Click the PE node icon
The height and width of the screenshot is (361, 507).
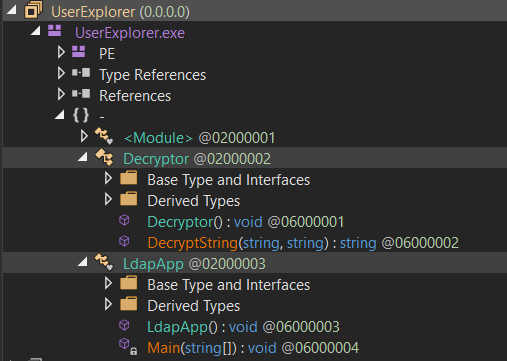[79, 52]
